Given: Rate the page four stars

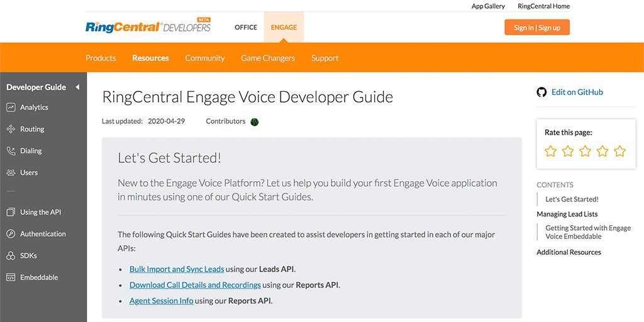Looking at the screenshot, I should [x=602, y=151].
